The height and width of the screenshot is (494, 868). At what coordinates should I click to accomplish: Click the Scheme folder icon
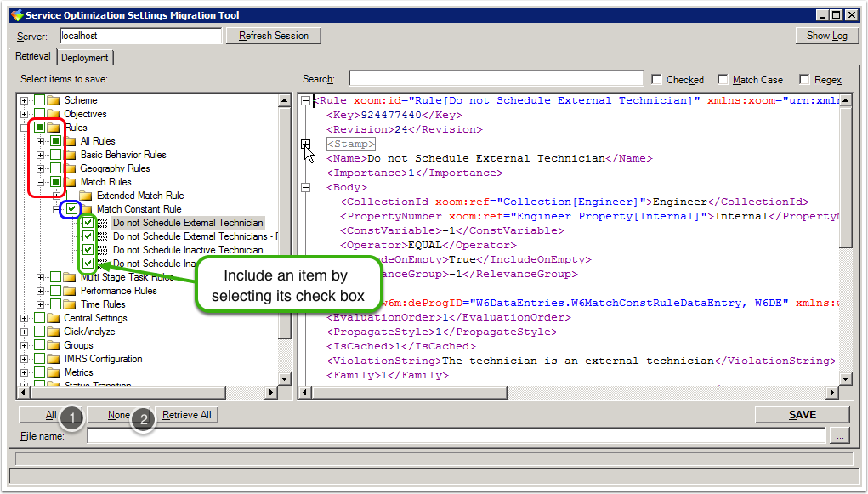(54, 100)
